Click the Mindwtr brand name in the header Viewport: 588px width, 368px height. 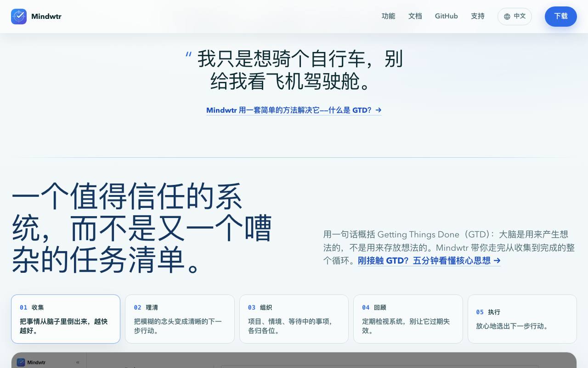point(46,17)
